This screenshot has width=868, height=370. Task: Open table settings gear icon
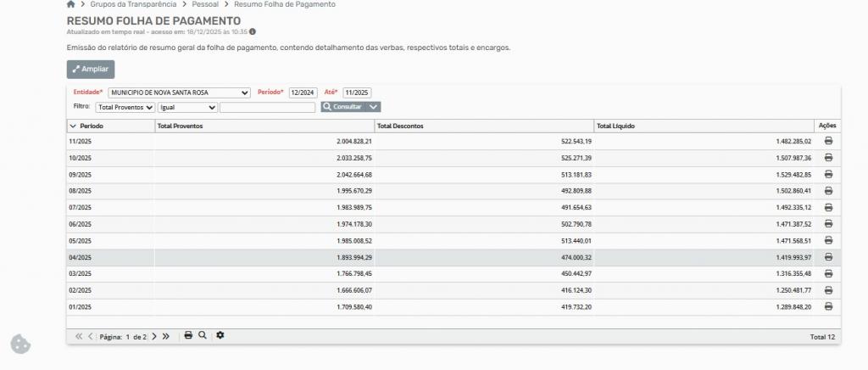[220, 336]
